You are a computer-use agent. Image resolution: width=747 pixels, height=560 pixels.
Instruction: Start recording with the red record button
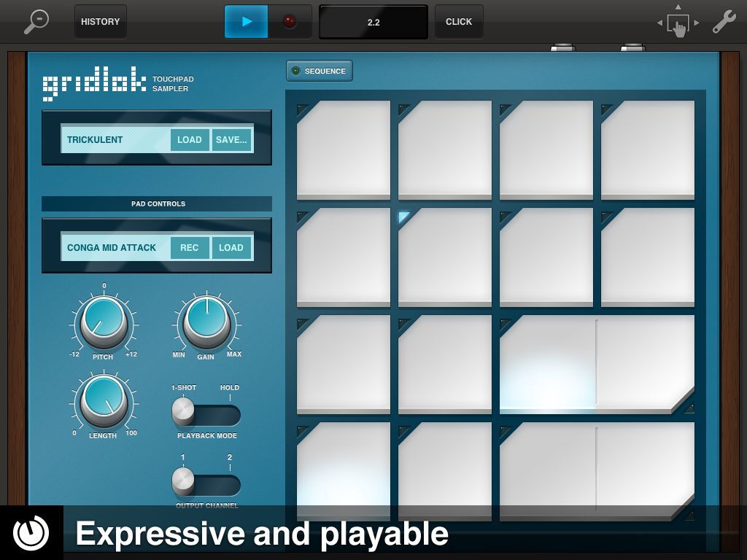(290, 21)
